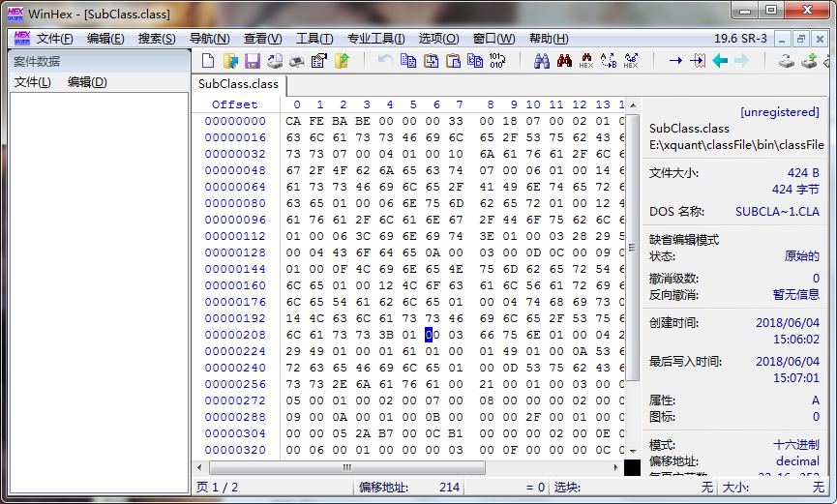
Task: Click horizontal scroll right arrow
Action: pyautogui.click(x=616, y=467)
